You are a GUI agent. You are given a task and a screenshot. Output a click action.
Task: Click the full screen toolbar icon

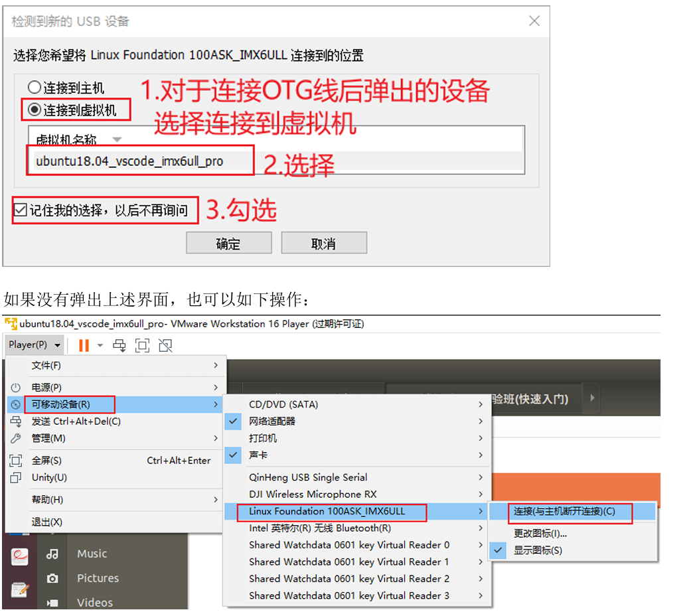tap(142, 345)
